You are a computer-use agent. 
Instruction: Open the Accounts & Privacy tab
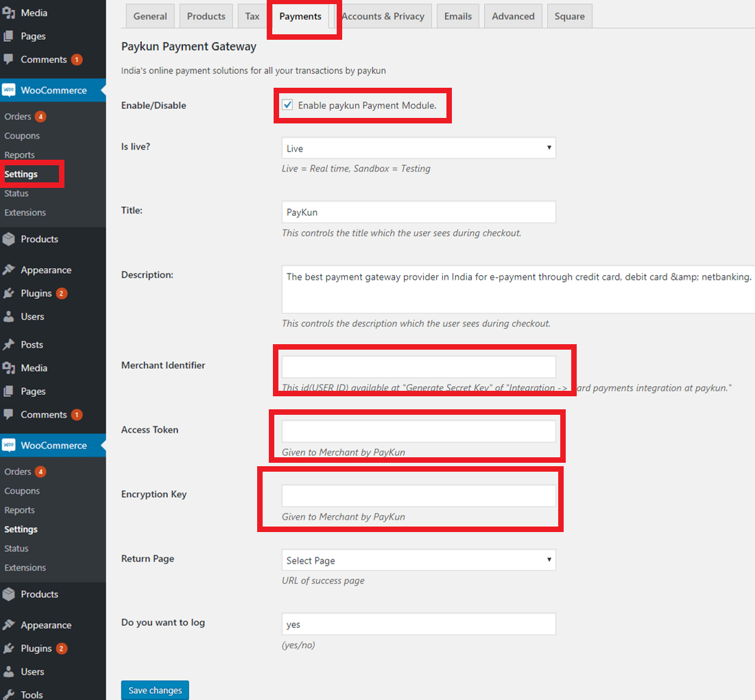click(383, 16)
